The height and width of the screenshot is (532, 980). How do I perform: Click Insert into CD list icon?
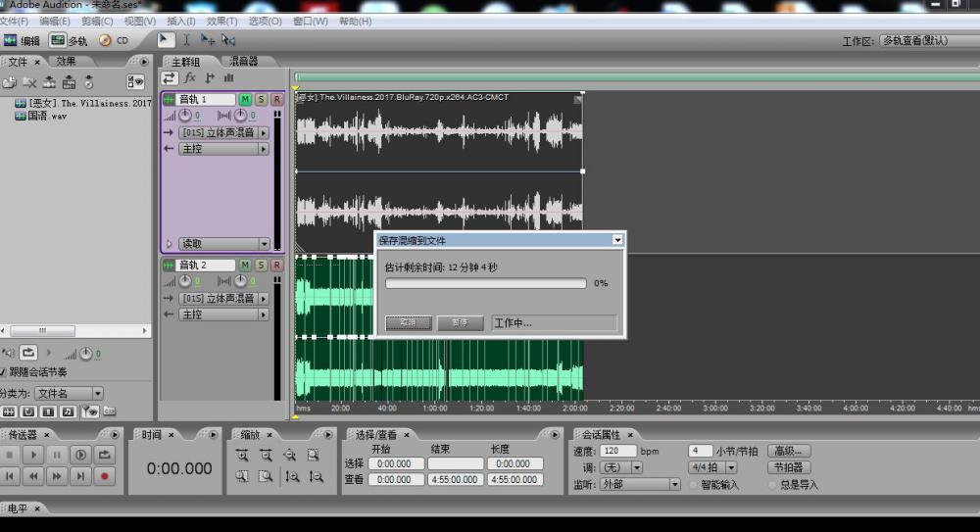[x=89, y=82]
